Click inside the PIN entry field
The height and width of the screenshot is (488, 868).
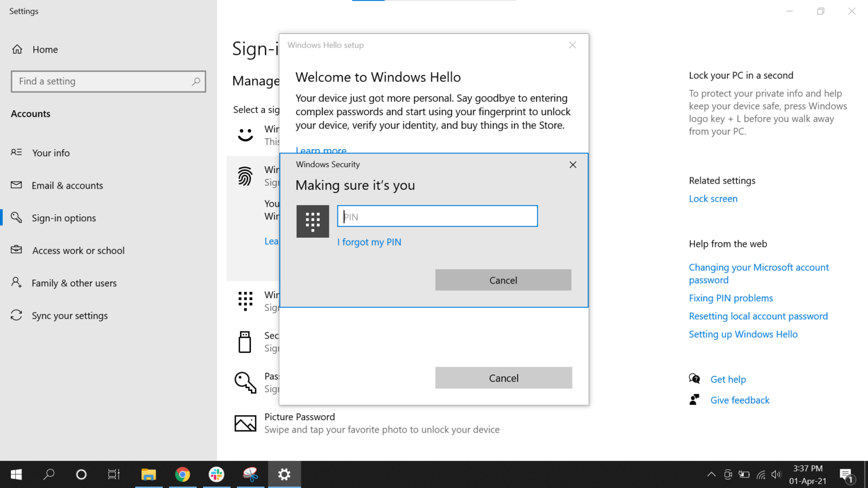click(437, 216)
